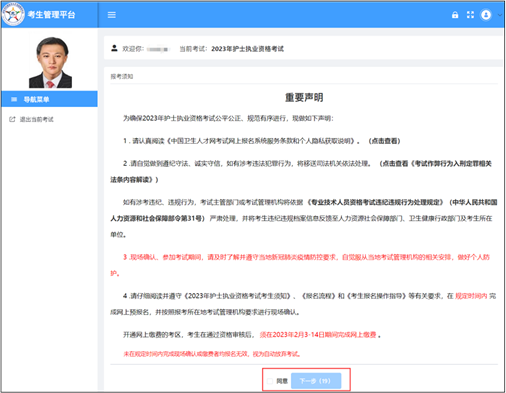
Task: Click the person icon next to 欢迎你
Action: tap(114, 48)
